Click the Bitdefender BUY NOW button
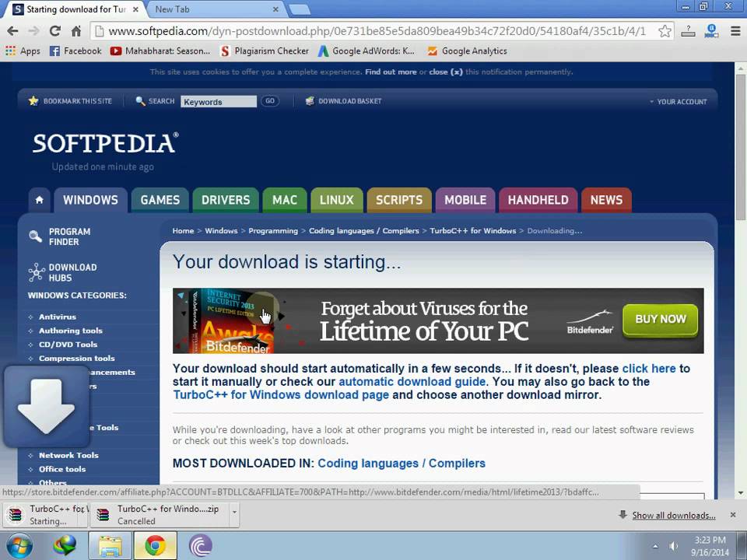This screenshot has height=560, width=747. 661,320
